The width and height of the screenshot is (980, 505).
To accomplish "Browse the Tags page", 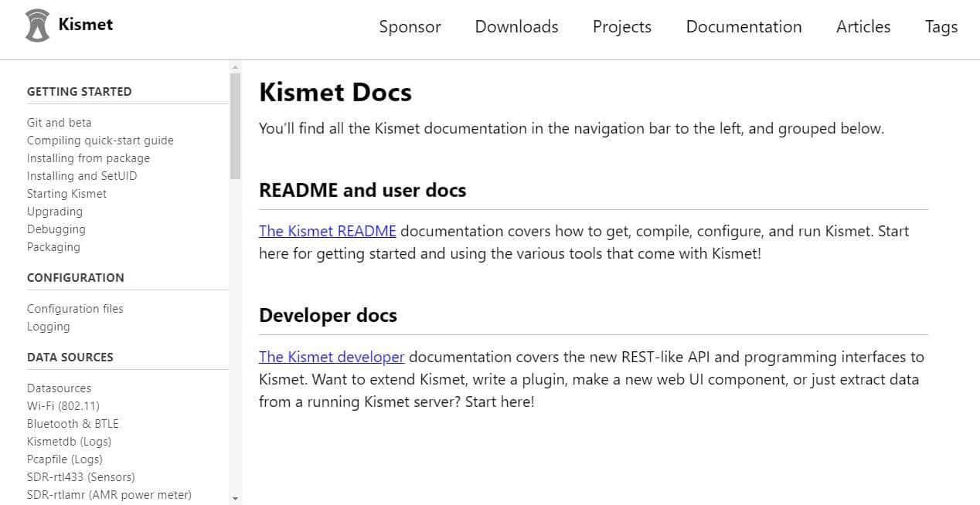I will (941, 26).
